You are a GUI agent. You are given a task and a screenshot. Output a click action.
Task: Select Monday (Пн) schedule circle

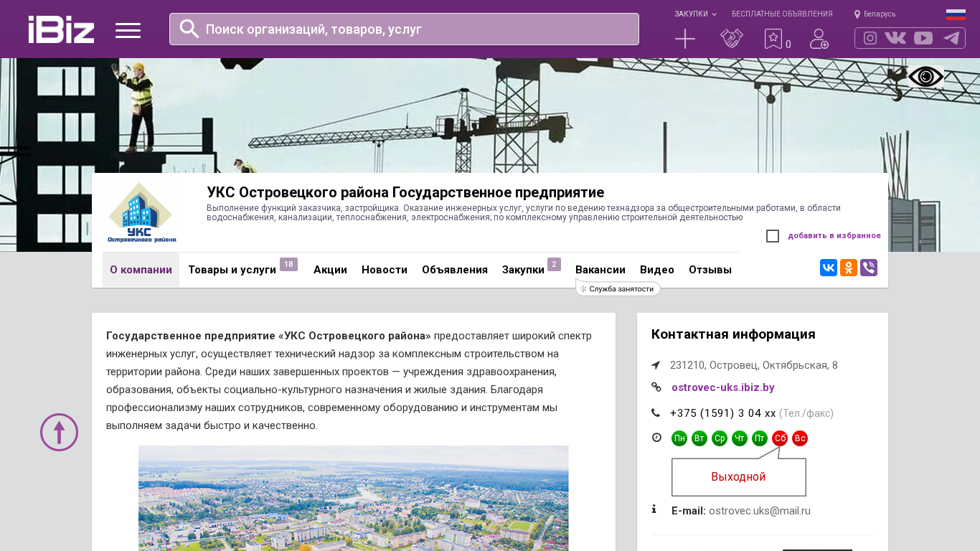point(679,438)
